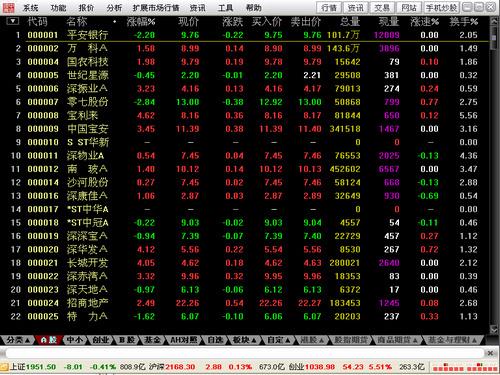Expand the 自定 tab dropdown
500x375 pixels.
tap(278, 340)
